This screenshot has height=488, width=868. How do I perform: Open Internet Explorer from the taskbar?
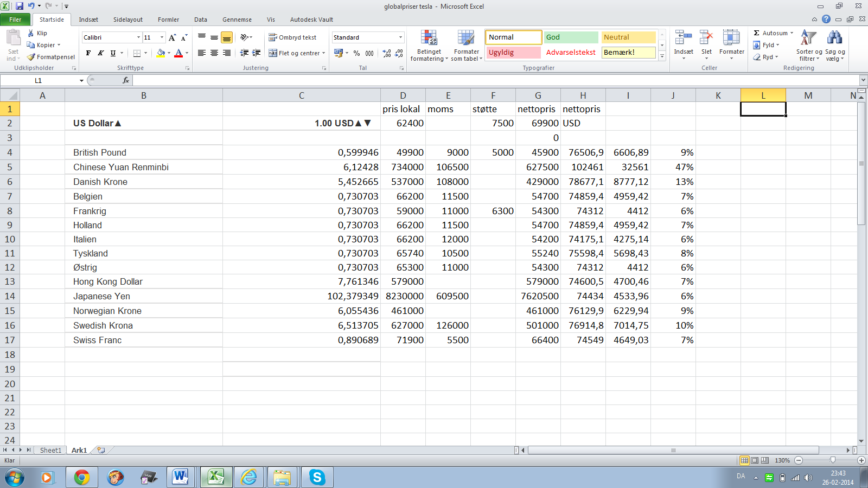tap(249, 477)
